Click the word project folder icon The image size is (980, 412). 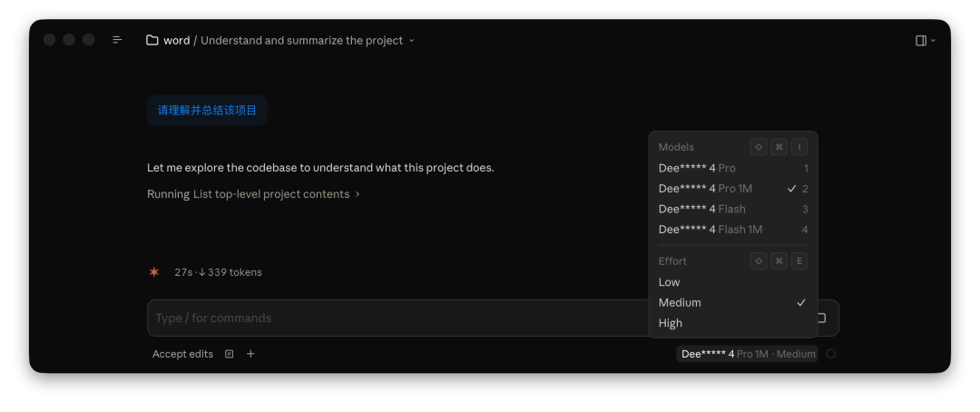152,40
